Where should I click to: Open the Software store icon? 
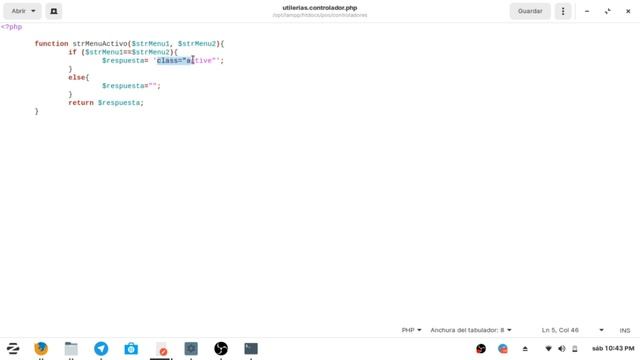131,349
